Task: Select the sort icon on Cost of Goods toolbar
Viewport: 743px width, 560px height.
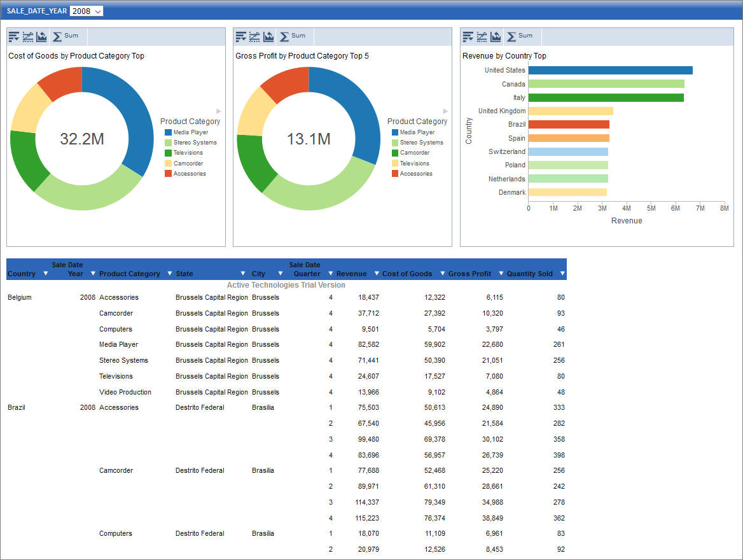Action: [13, 36]
